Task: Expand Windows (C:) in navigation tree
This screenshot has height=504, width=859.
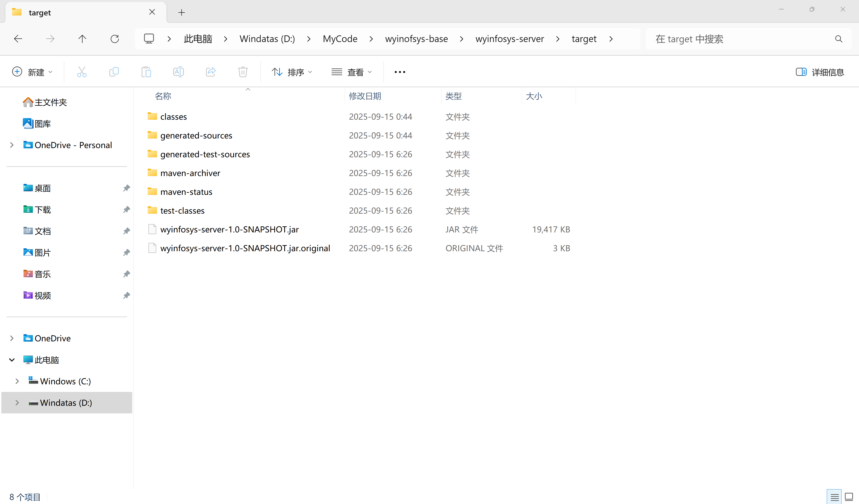Action: [17, 381]
